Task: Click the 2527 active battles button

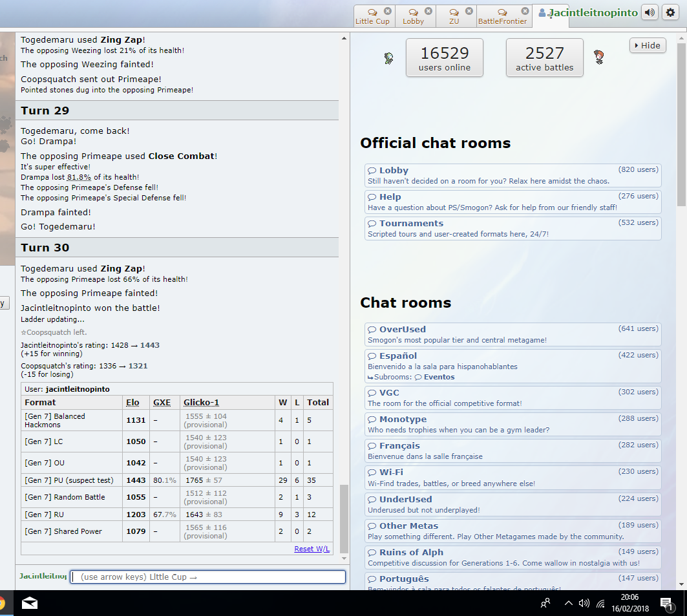Action: pyautogui.click(x=544, y=58)
